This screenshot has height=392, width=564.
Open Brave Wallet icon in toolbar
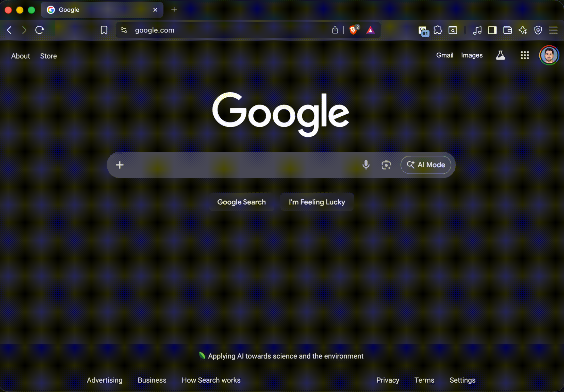(507, 30)
